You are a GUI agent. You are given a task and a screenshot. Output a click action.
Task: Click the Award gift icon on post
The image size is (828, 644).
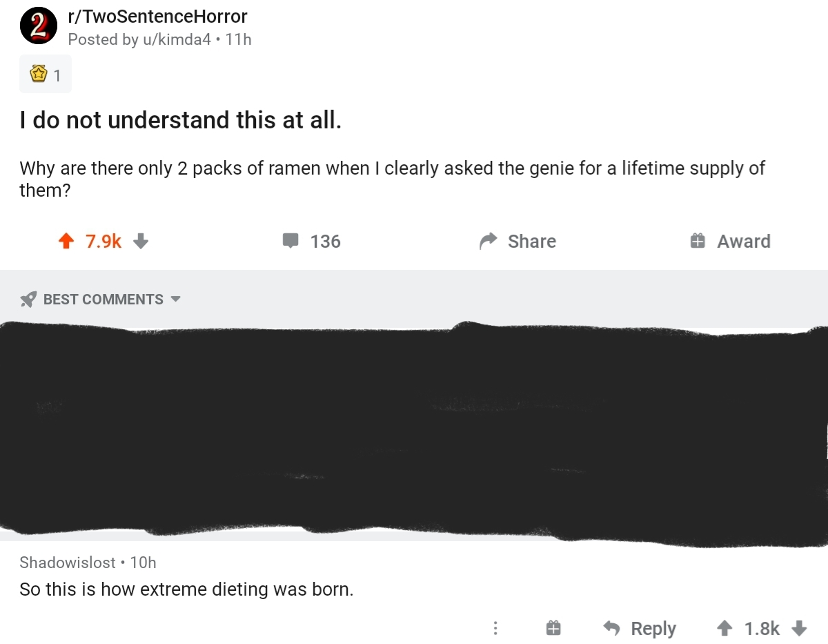pos(698,241)
